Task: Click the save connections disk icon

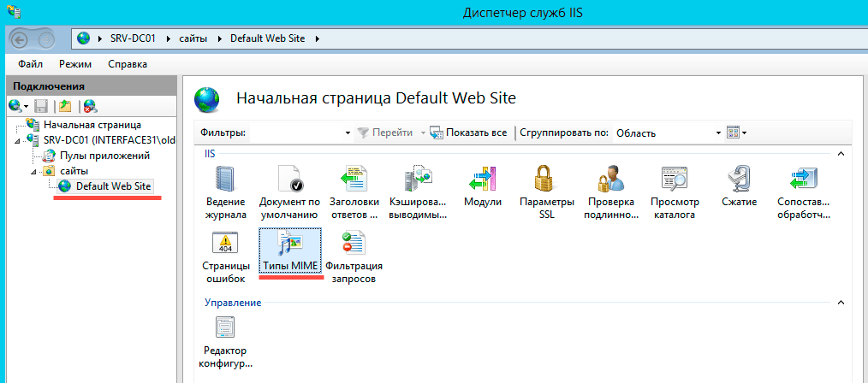Action: coord(42,105)
